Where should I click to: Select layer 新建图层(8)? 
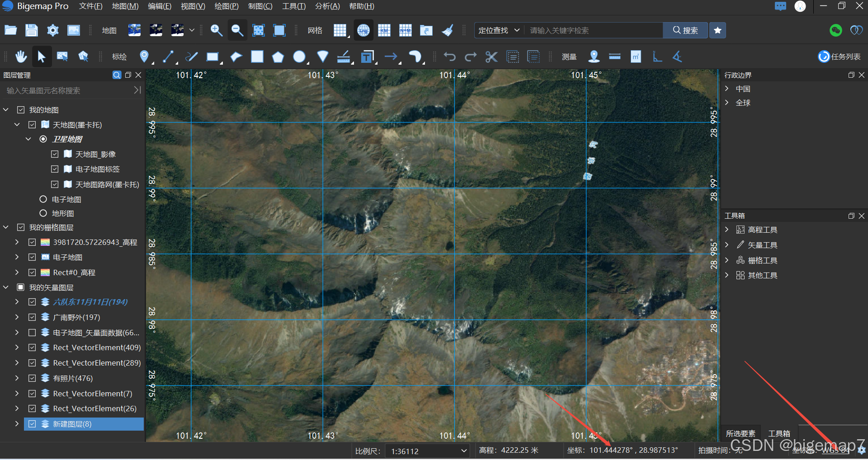coord(84,424)
